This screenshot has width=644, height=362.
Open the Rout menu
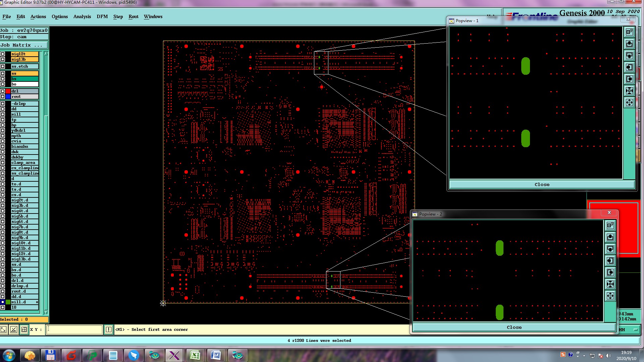coord(133,16)
